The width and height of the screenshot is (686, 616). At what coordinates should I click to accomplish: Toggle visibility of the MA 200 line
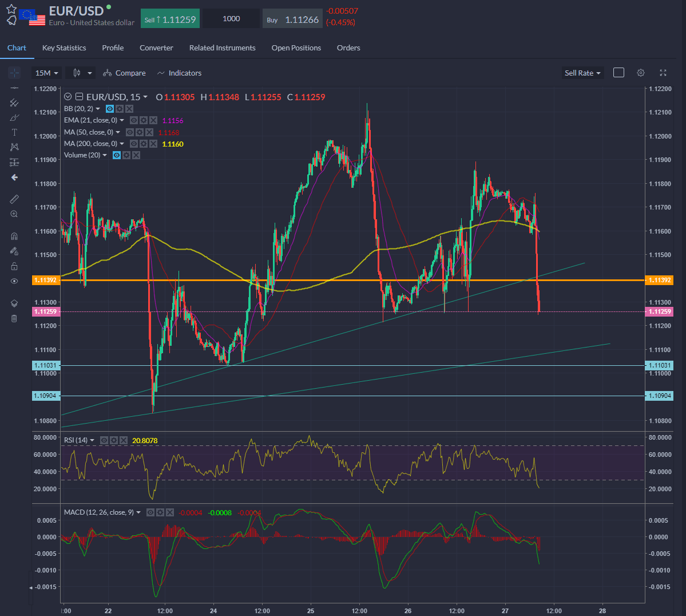tap(133, 144)
